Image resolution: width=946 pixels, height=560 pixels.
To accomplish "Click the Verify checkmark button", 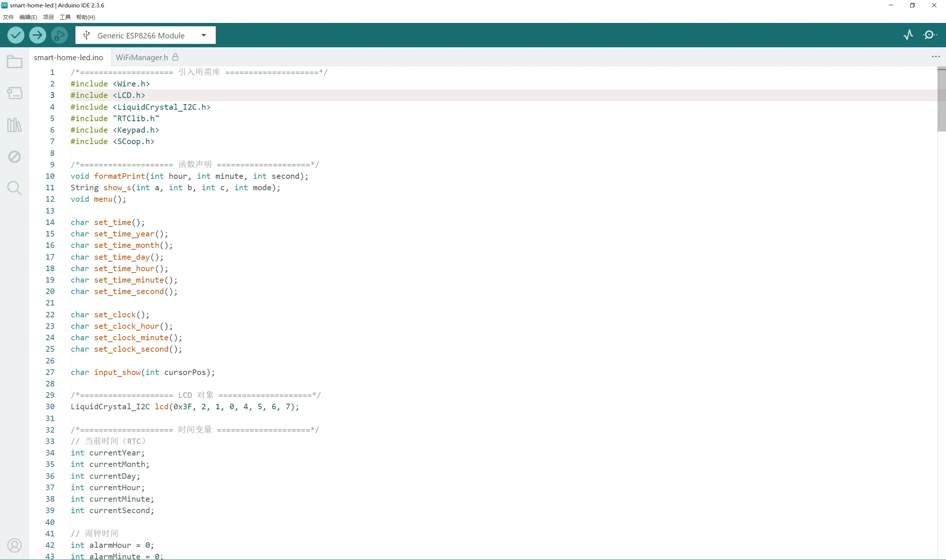I will [16, 35].
